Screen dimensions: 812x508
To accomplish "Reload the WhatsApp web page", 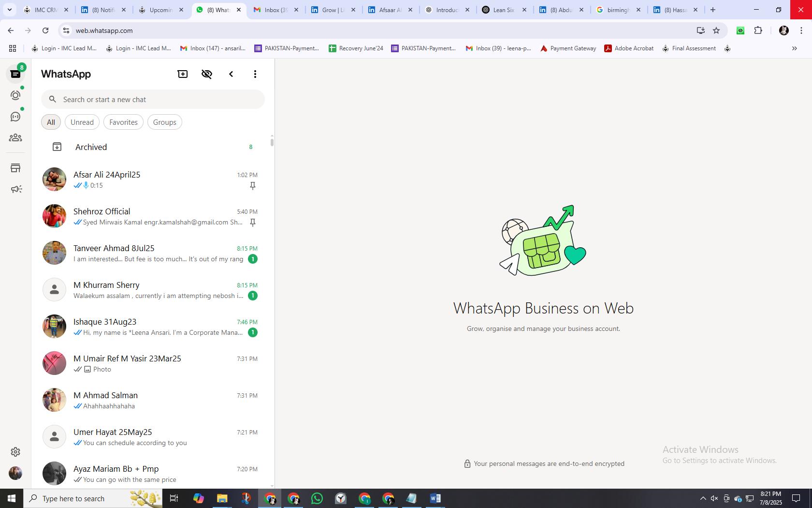I will pos(45,30).
